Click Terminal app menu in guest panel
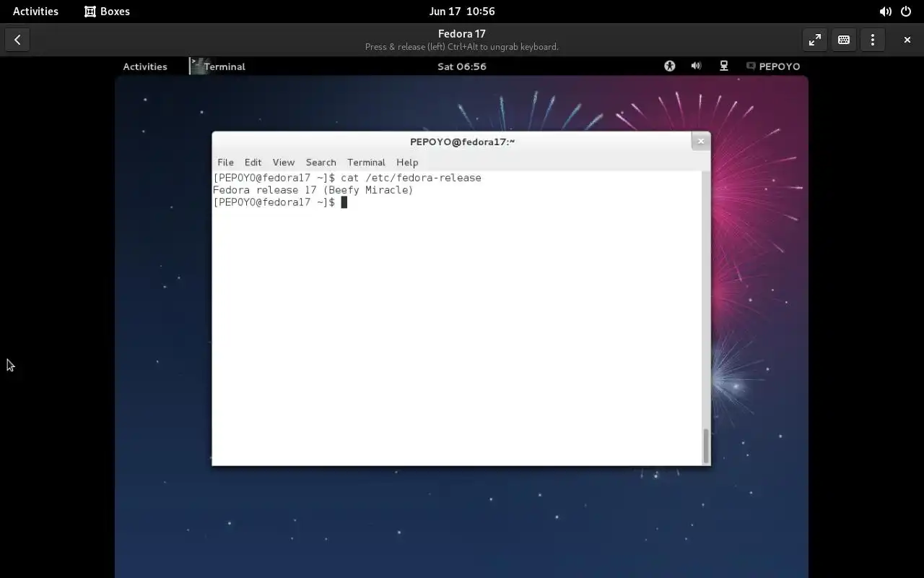This screenshot has width=924, height=578. [x=218, y=66]
